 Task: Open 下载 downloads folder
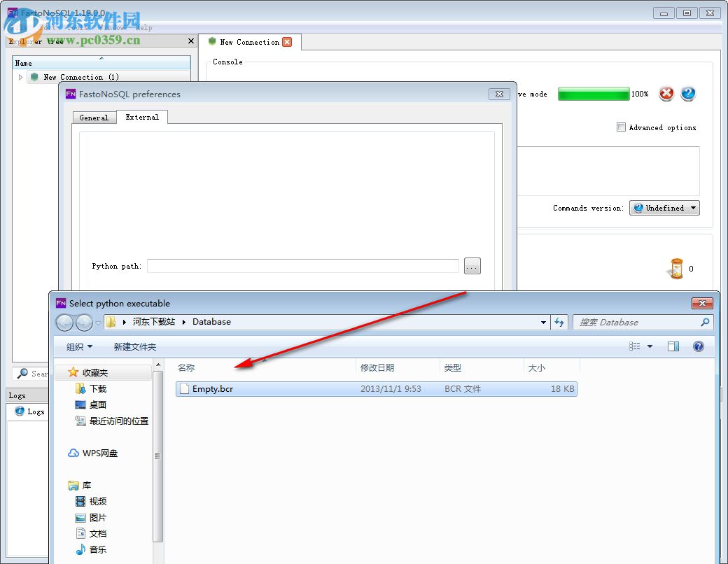click(97, 388)
